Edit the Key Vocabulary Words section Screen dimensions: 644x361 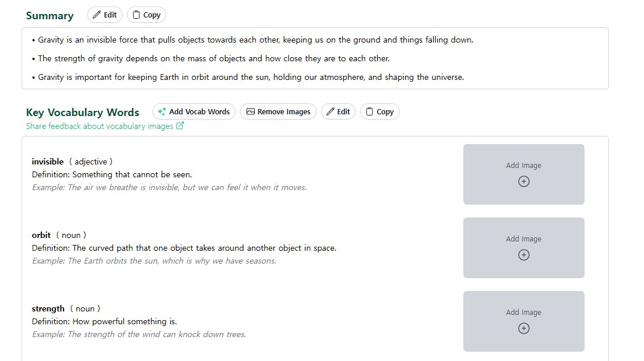tap(338, 112)
